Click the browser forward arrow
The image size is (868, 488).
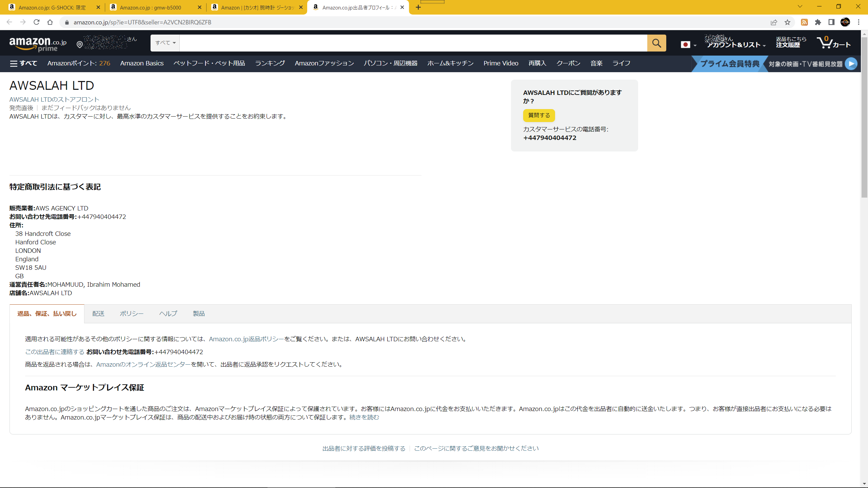[23, 22]
